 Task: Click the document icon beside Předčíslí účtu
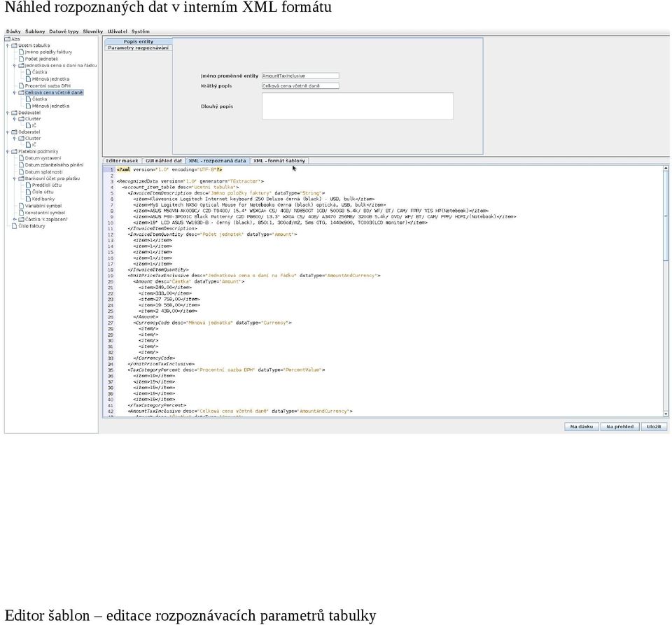click(28, 185)
